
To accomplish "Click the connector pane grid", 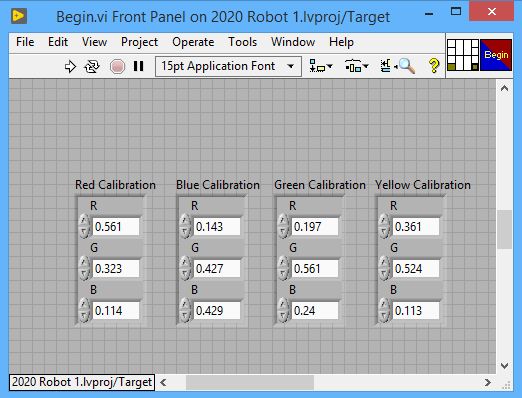I will click(463, 55).
